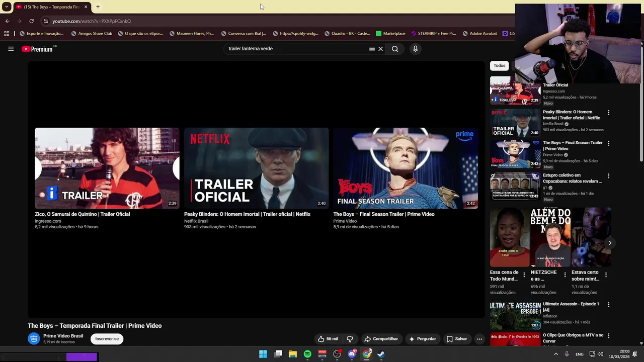Open Steam from taskbar

pyautogui.click(x=381, y=354)
